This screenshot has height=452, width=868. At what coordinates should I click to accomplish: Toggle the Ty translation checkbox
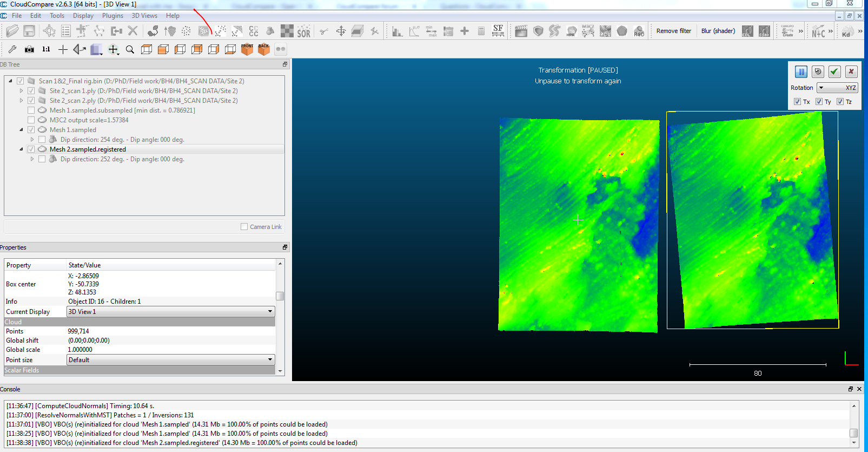pos(819,101)
